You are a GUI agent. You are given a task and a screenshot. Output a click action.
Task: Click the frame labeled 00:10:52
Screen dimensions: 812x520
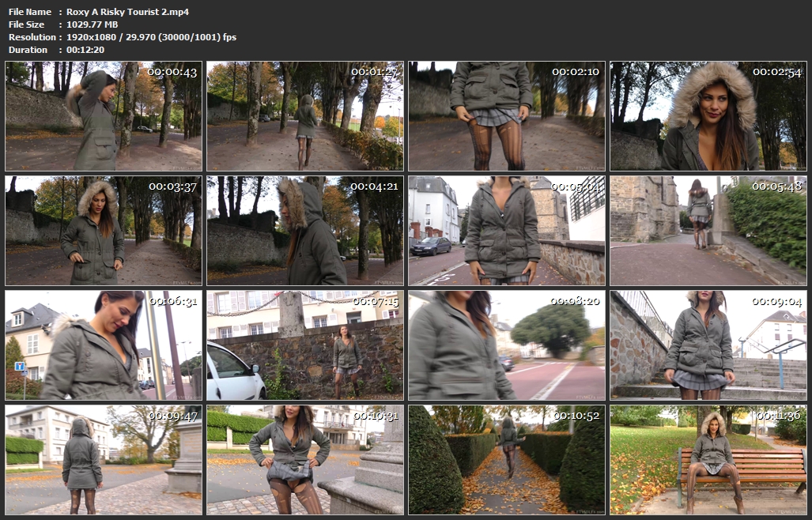(x=507, y=460)
